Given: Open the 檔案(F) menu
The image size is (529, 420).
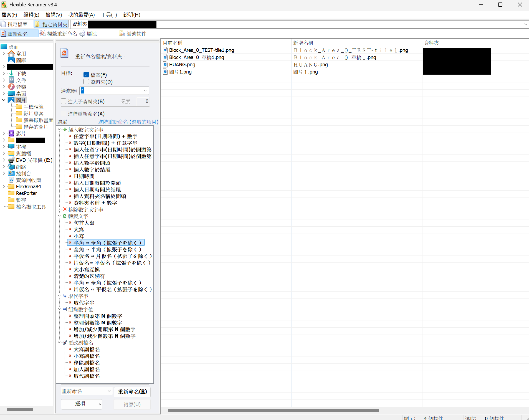Looking at the screenshot, I should (x=9, y=15).
